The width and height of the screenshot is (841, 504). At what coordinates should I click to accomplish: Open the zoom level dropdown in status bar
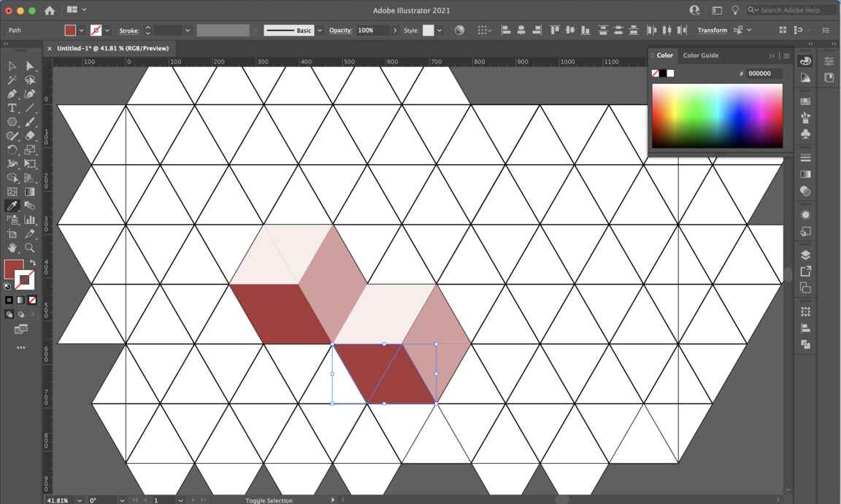point(80,500)
